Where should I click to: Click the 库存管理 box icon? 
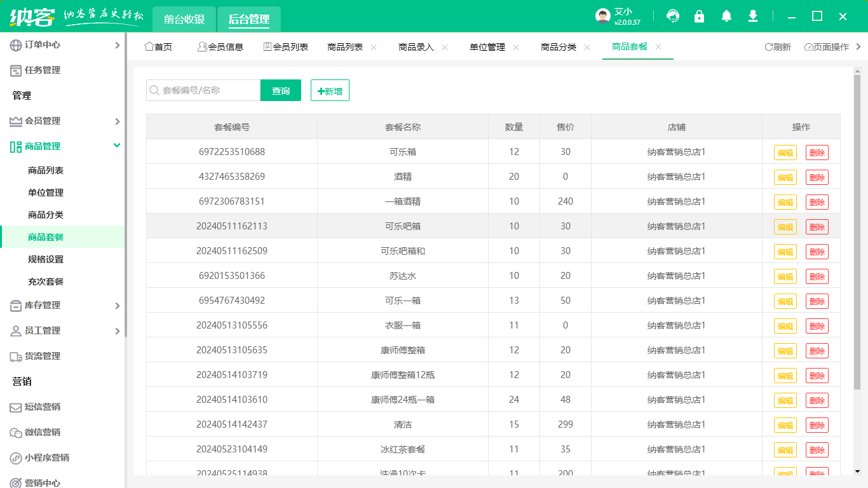(x=16, y=306)
